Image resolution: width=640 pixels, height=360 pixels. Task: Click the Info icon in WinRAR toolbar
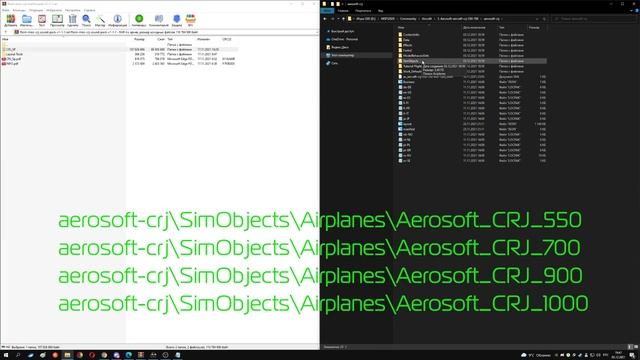pyautogui.click(x=118, y=20)
